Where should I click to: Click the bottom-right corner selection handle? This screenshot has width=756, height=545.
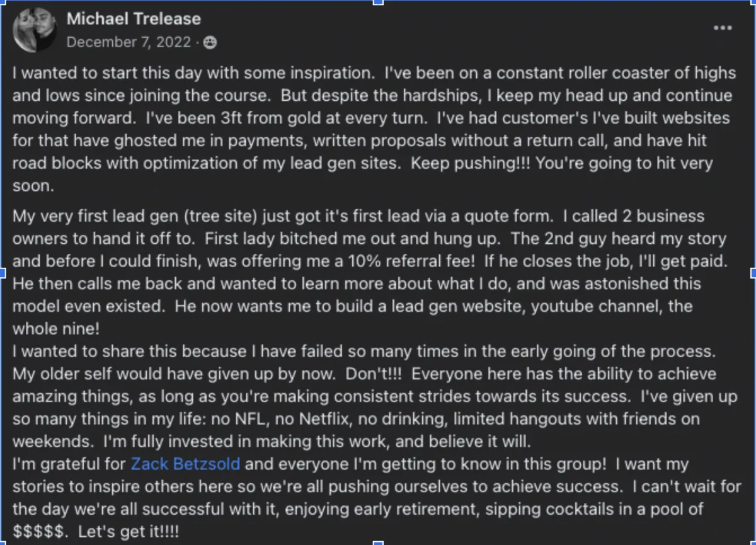pyautogui.click(x=753, y=542)
